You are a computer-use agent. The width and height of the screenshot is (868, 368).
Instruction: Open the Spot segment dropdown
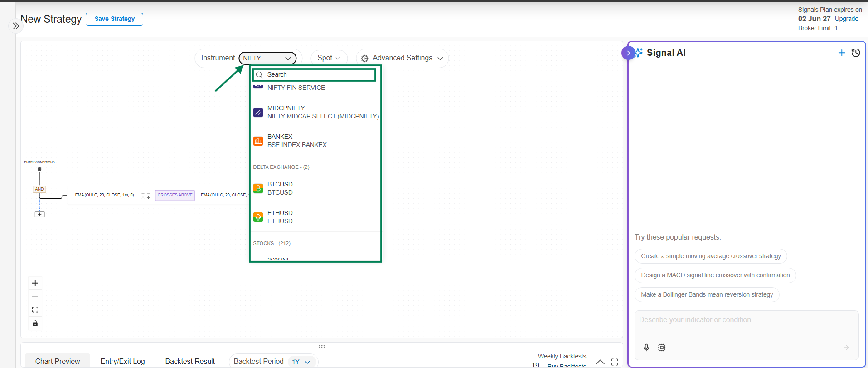click(329, 58)
